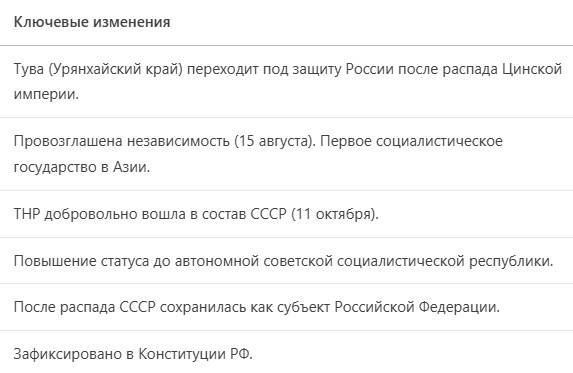Screen dimensions: 573x373
Task: Click the word "империи" in first row
Action: (x=45, y=94)
